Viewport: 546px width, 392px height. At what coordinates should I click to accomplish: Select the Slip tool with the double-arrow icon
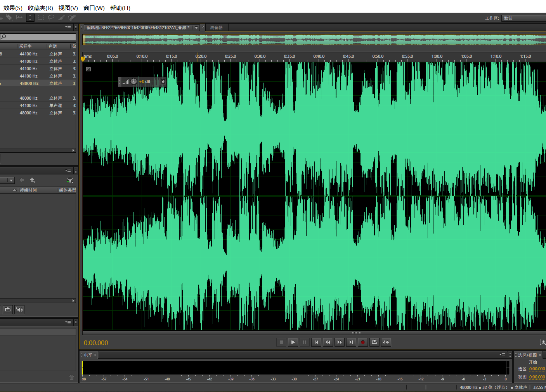pyautogui.click(x=20, y=17)
